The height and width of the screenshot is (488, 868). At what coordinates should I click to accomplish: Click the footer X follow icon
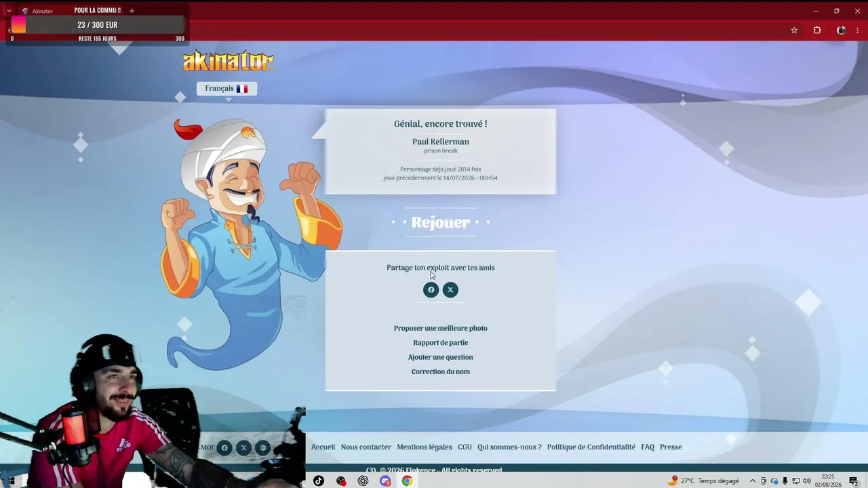pyautogui.click(x=243, y=448)
